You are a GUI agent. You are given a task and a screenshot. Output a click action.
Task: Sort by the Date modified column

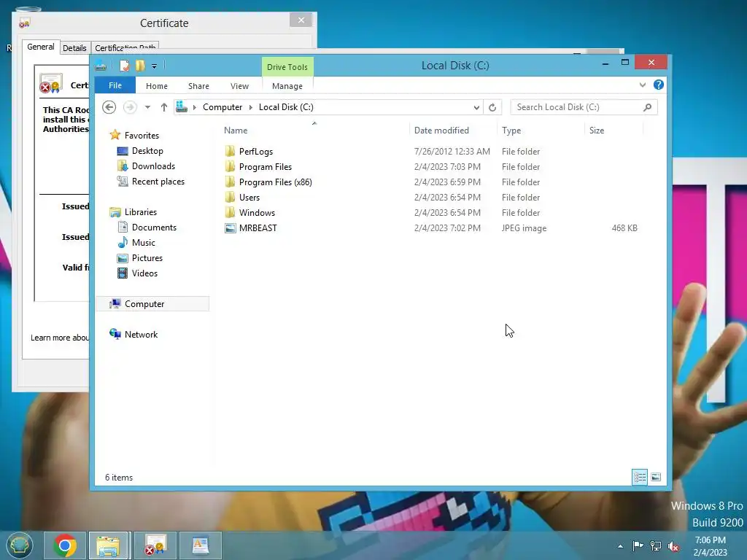[x=441, y=131]
